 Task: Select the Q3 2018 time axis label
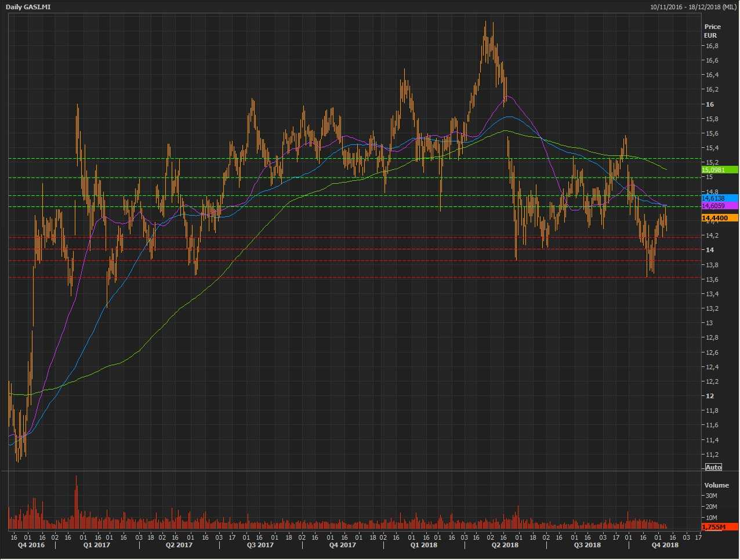point(587,545)
